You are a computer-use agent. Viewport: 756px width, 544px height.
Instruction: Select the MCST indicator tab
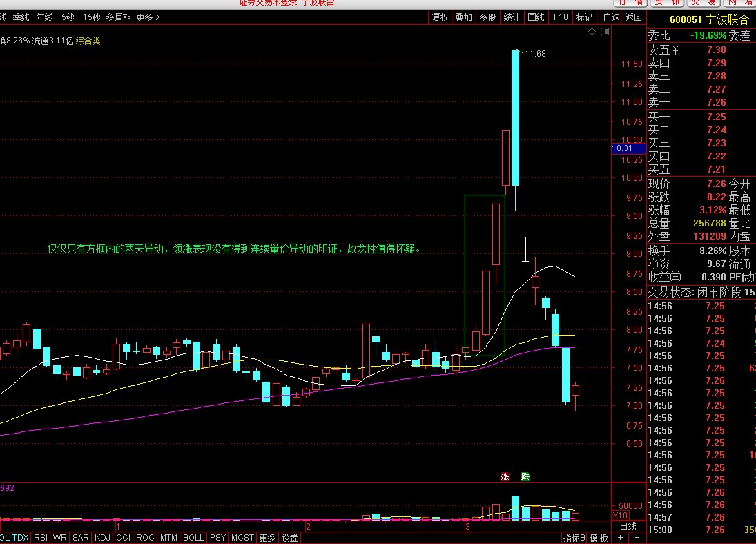point(242,538)
